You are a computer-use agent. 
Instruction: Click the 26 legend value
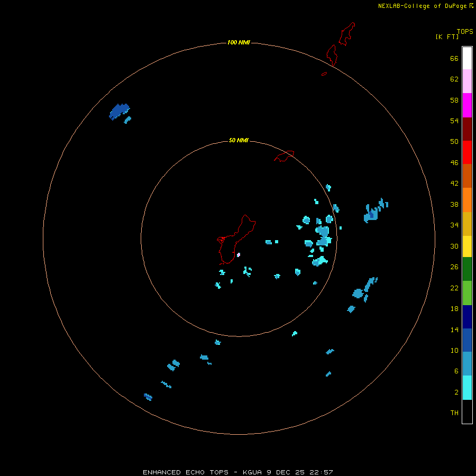coord(454,267)
